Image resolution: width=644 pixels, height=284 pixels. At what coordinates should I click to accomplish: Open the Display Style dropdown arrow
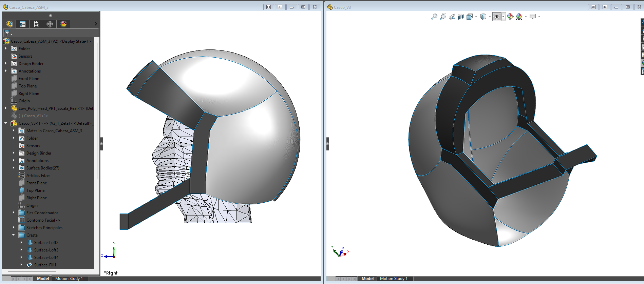tap(490, 17)
